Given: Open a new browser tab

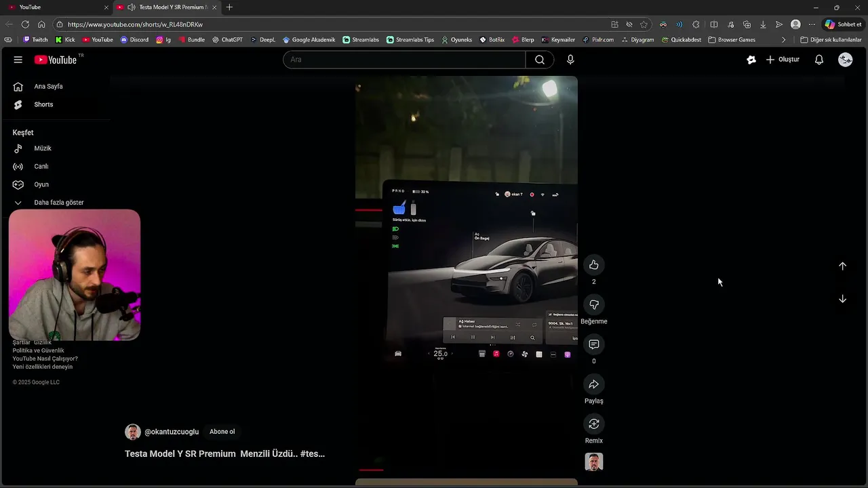Looking at the screenshot, I should (229, 7).
